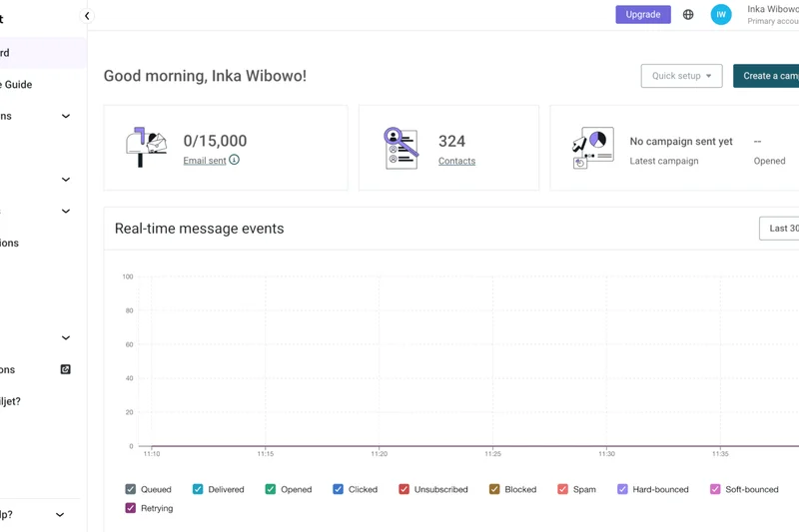Open the Last 30 time range dropdown
This screenshot has height=532, width=799.
pyautogui.click(x=780, y=229)
